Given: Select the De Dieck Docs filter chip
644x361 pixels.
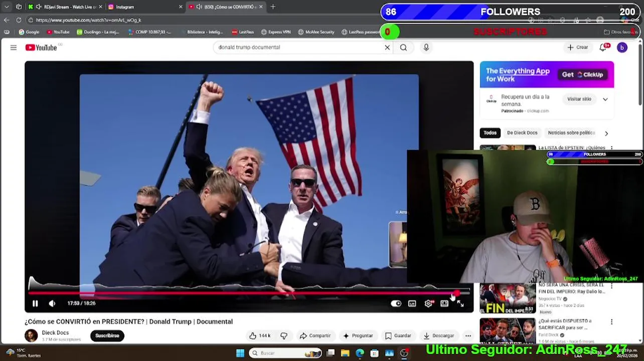Looking at the screenshot, I should tap(522, 133).
